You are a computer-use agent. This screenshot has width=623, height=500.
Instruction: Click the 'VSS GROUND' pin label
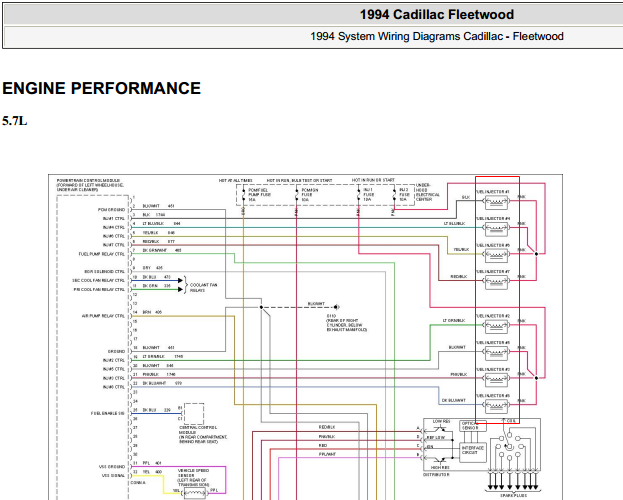[112, 467]
